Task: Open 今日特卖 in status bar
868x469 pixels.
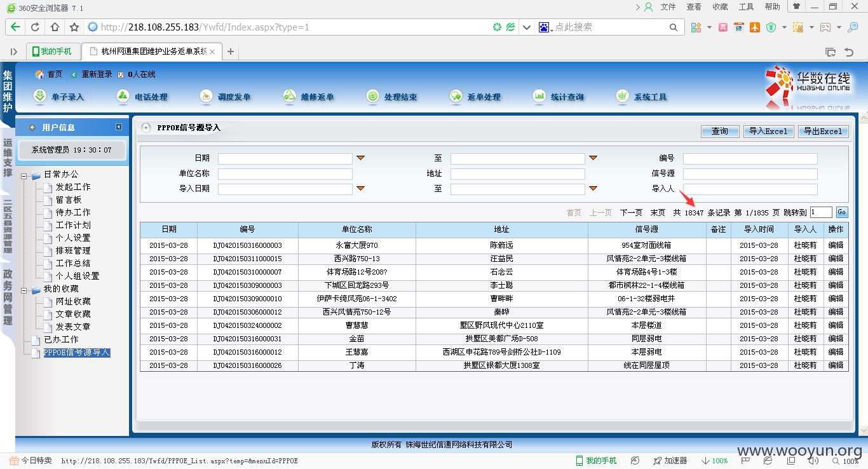Action: pos(31,461)
